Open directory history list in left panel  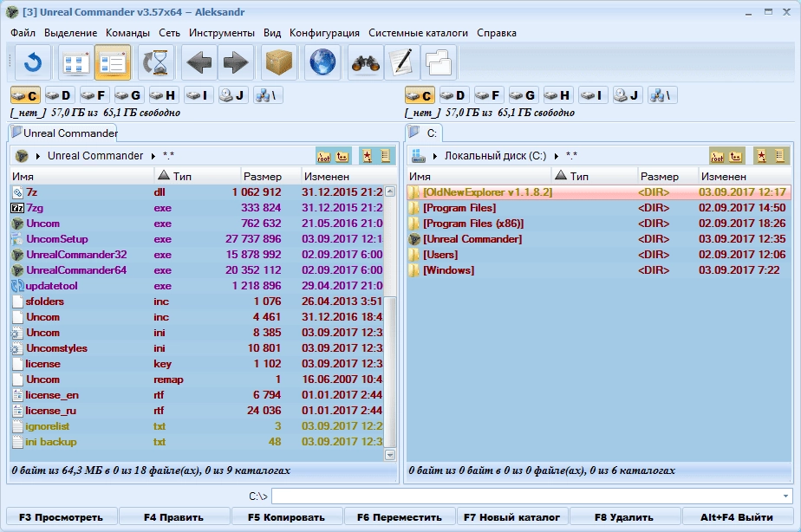[386, 156]
